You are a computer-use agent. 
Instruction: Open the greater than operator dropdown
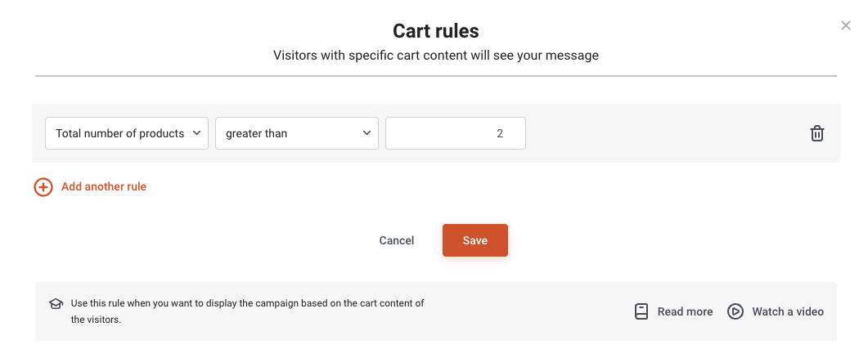pos(297,133)
